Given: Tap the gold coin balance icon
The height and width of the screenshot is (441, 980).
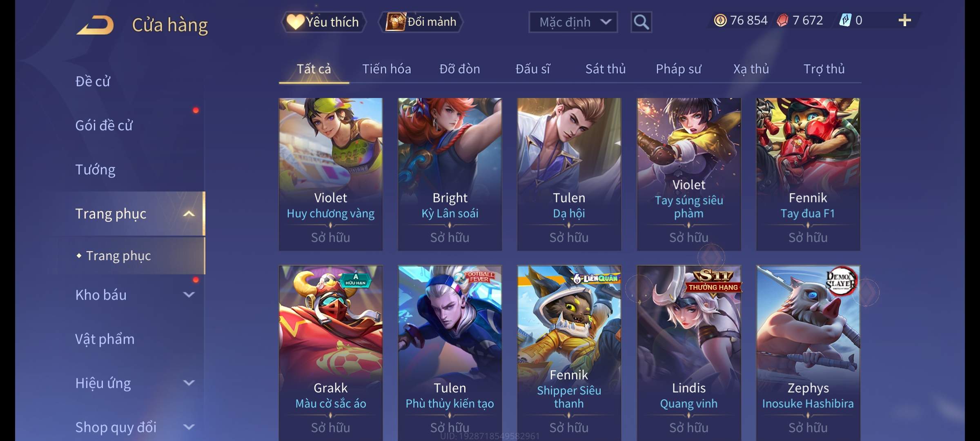Looking at the screenshot, I should (x=720, y=20).
